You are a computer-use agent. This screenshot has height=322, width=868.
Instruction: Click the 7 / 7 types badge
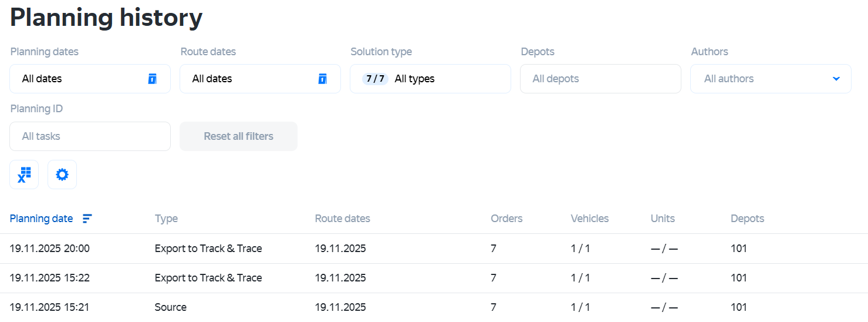(x=375, y=79)
